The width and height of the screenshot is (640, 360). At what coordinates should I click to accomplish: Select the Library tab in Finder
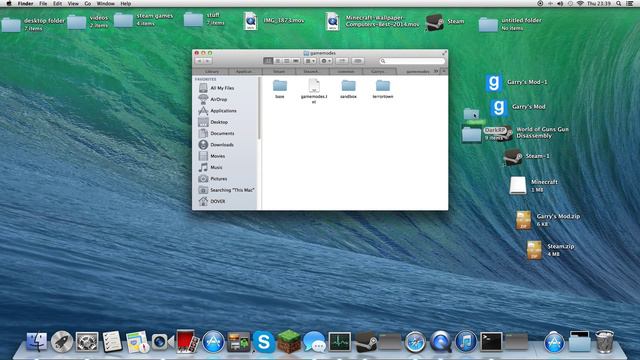[x=212, y=71]
